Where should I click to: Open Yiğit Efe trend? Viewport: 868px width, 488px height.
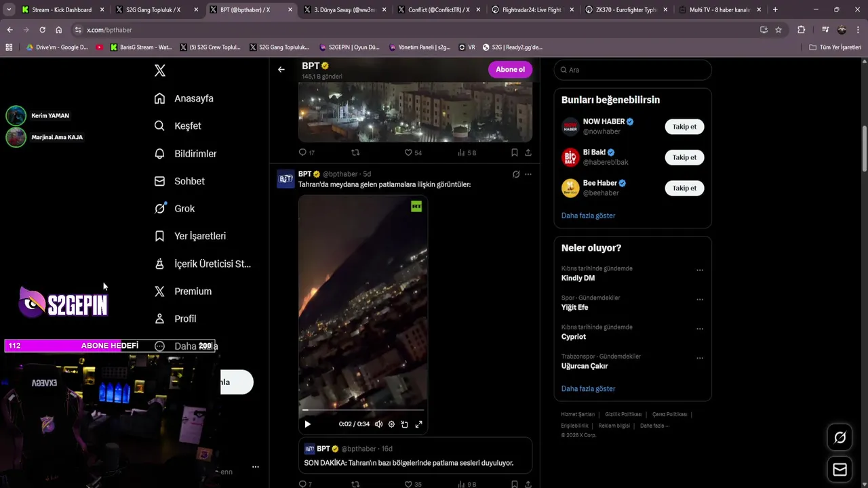574,308
